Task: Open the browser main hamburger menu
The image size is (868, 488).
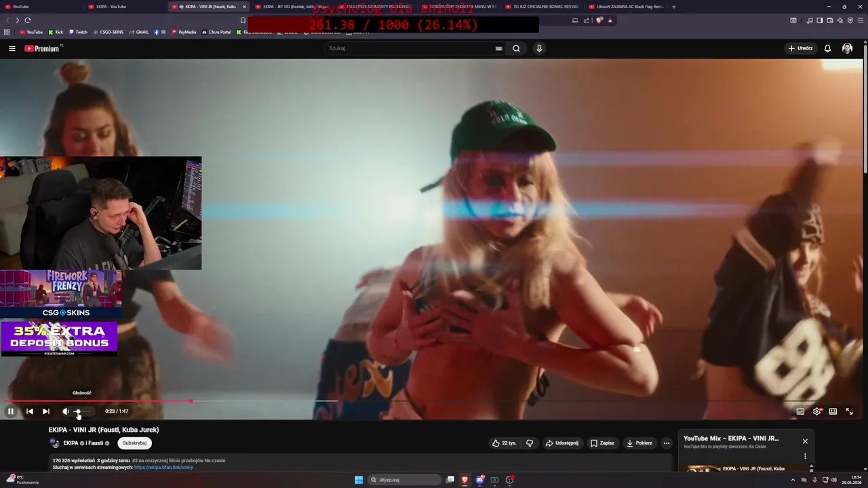Action: (861, 20)
